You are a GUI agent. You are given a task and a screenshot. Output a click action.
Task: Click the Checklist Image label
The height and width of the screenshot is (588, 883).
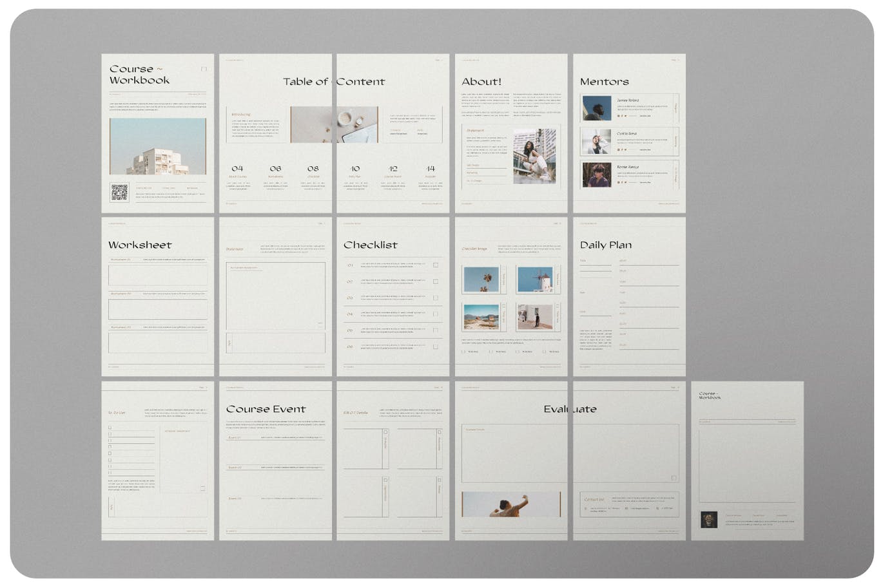pos(474,249)
